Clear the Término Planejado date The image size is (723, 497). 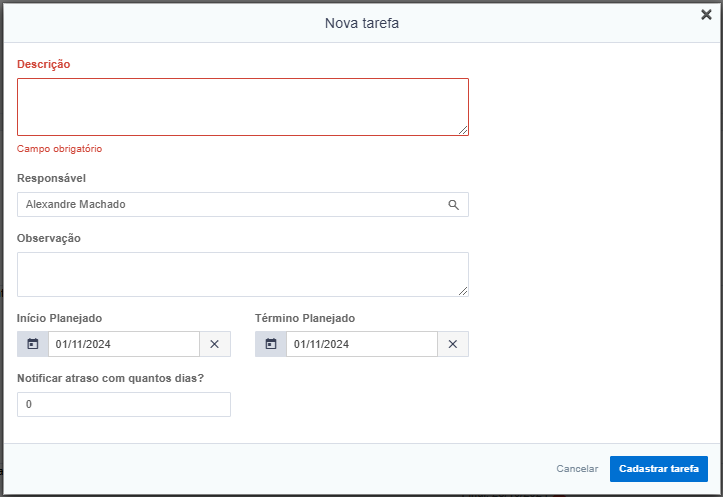[x=453, y=344]
